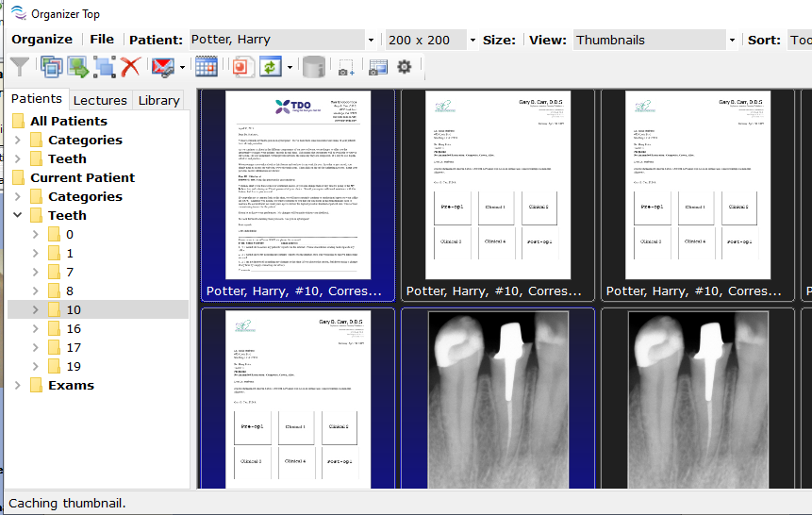Open the calendar grid icon
Screen dimensions: 812x515
207,67
